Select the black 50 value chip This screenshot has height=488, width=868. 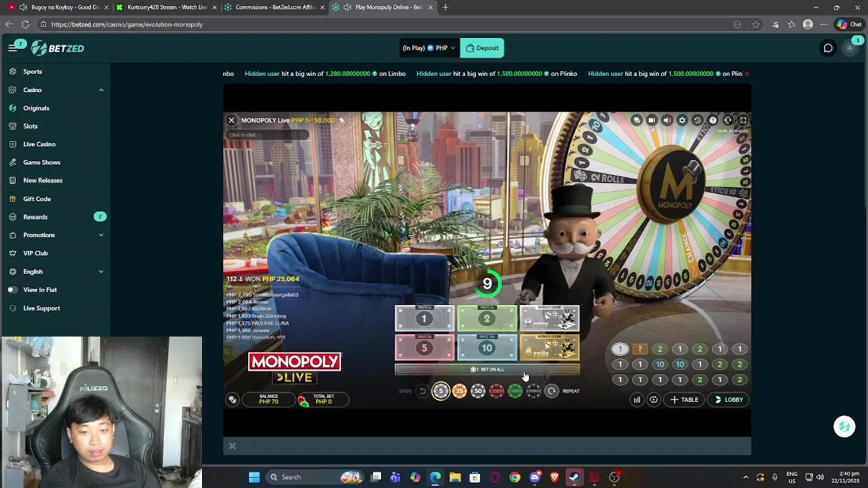click(478, 391)
